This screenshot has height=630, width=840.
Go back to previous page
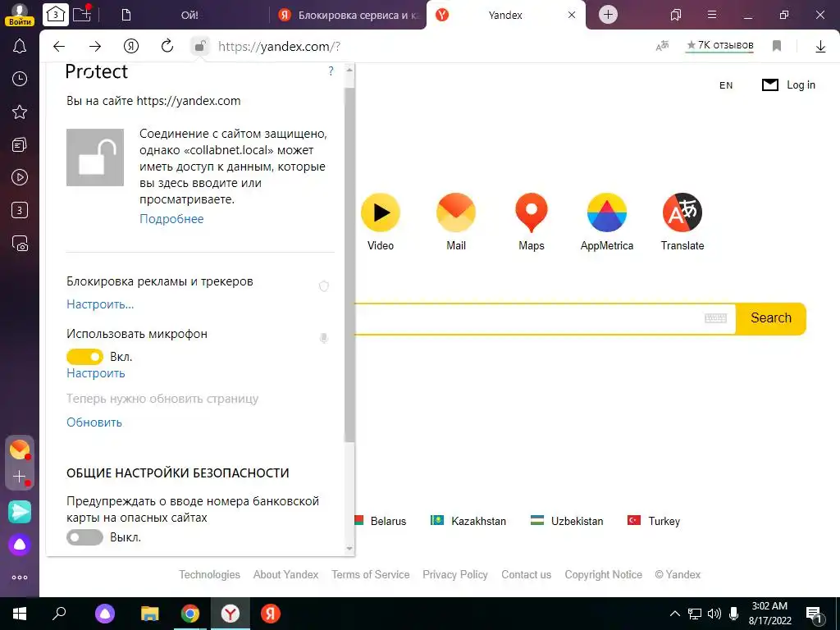[x=59, y=47]
